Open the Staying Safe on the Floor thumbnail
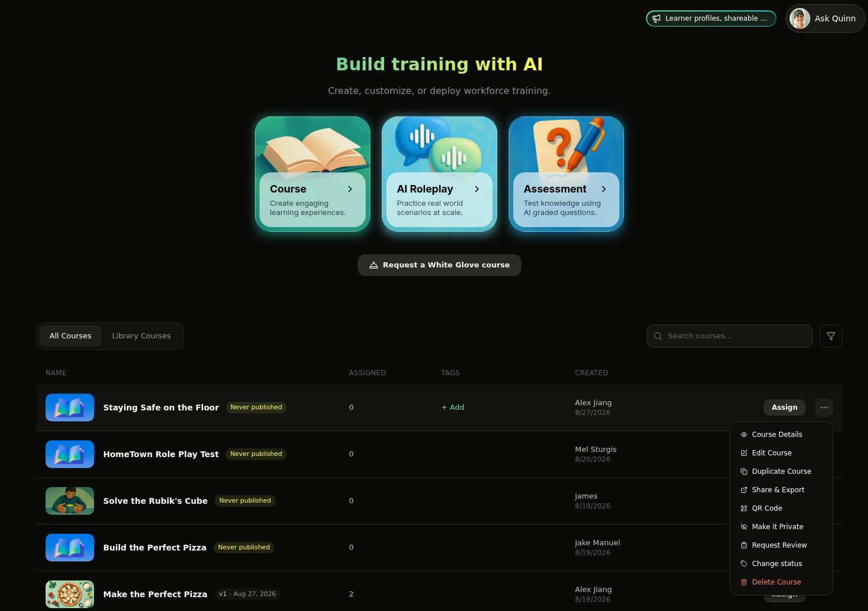Screen dimensions: 868x611 pyautogui.click(x=70, y=408)
